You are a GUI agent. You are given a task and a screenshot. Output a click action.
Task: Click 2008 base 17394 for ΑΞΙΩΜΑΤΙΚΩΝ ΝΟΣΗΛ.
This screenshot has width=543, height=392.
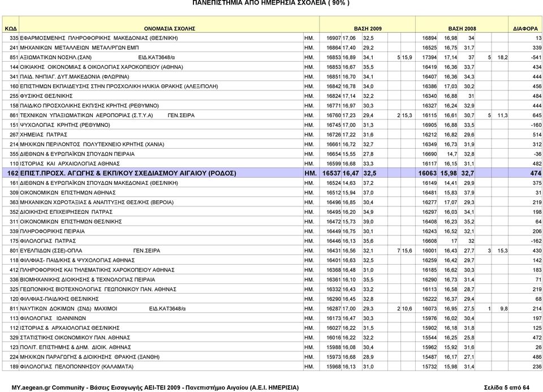pos(429,58)
